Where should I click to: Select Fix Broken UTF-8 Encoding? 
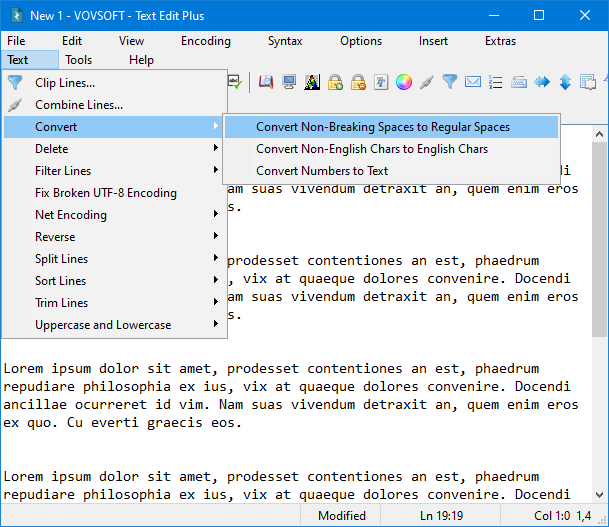pos(106,193)
